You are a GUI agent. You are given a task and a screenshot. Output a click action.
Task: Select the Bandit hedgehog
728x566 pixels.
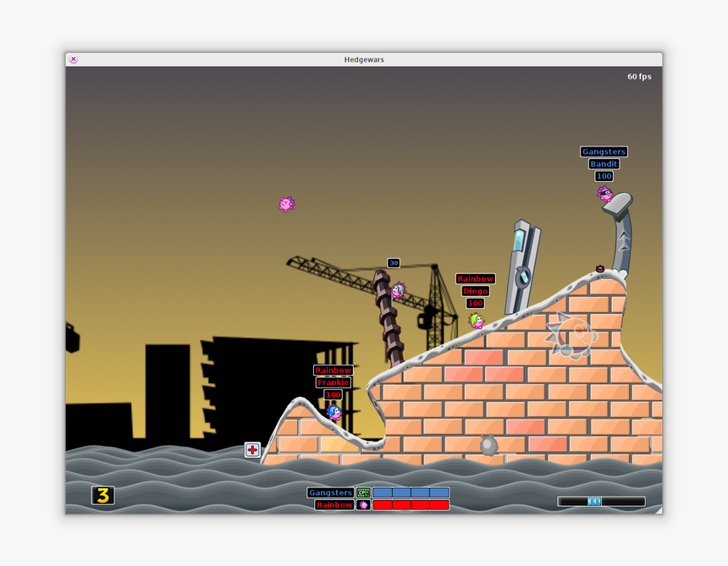(x=604, y=193)
